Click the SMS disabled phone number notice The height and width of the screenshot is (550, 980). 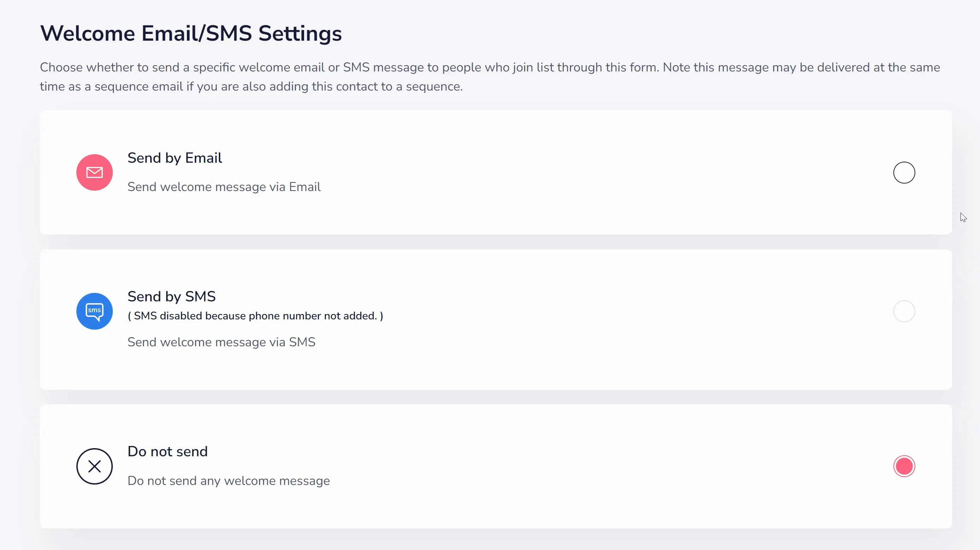[x=255, y=316]
